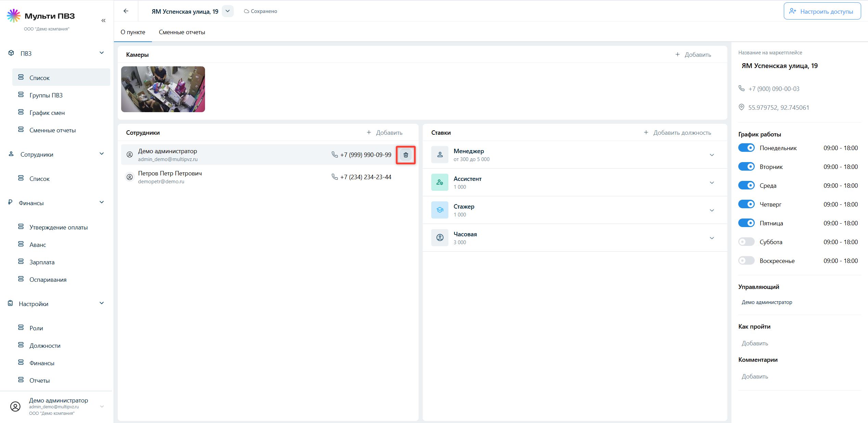Click plus icon for adding an employee
This screenshot has width=868, height=423.
(x=369, y=132)
